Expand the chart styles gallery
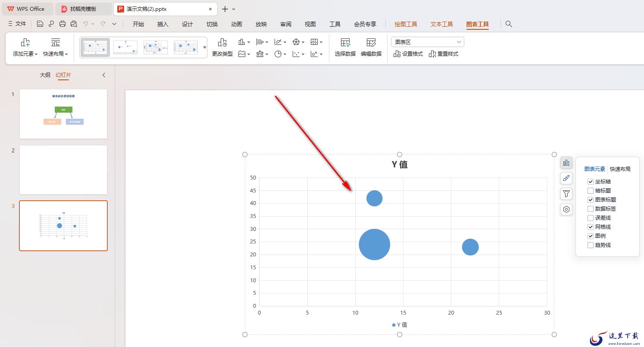The height and width of the screenshot is (347, 644). coord(205,47)
